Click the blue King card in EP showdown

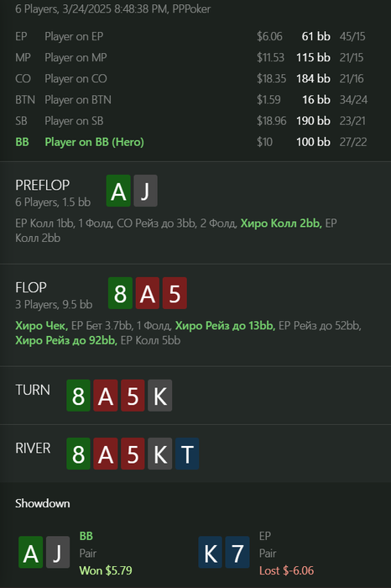point(211,553)
